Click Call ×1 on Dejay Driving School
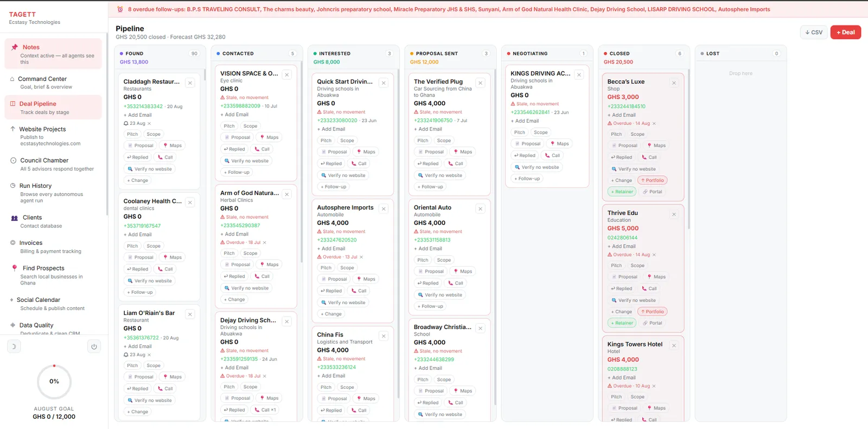868x429 pixels. [265, 410]
